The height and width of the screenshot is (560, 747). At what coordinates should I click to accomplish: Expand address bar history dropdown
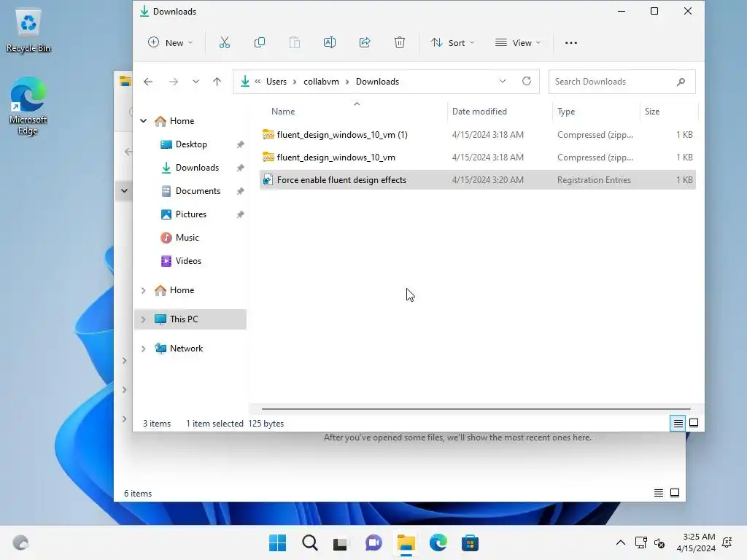coord(503,81)
